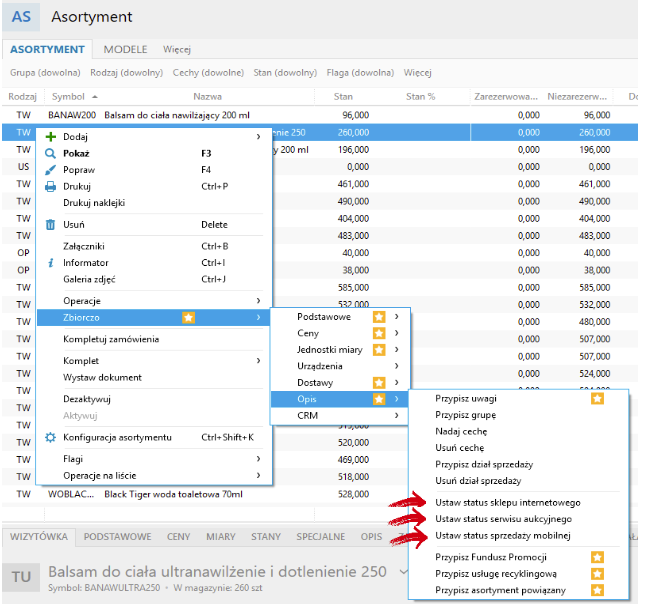Viewport: 646px width, 606px height.
Task: Click the magnifier icon next to Pokaż
Action: click(x=50, y=154)
